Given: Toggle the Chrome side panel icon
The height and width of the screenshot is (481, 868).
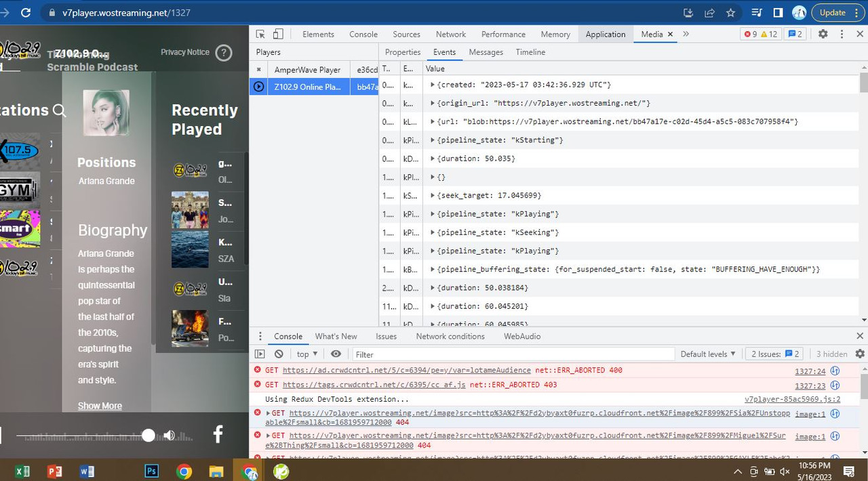Looking at the screenshot, I should coord(778,12).
